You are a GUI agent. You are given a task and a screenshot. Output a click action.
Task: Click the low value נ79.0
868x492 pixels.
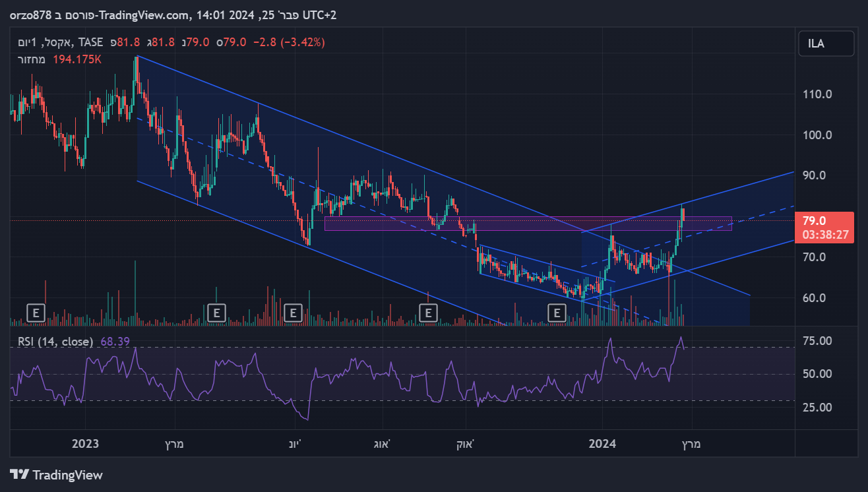(x=195, y=42)
